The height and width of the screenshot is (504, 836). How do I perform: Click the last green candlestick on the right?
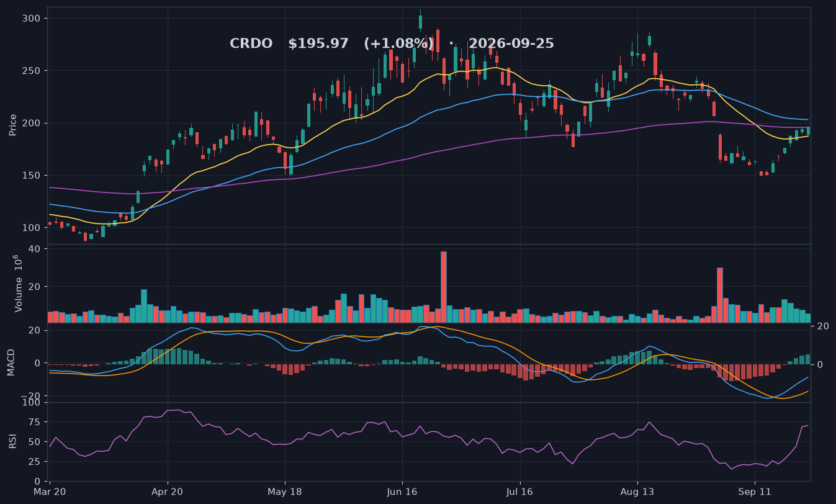808,130
